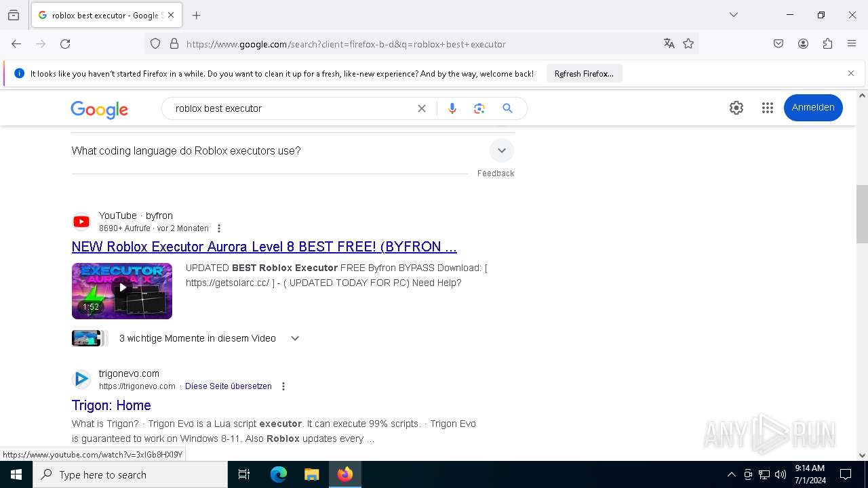The width and height of the screenshot is (868, 488).
Task: Click the YouTube favicon of byfron result
Action: click(81, 222)
